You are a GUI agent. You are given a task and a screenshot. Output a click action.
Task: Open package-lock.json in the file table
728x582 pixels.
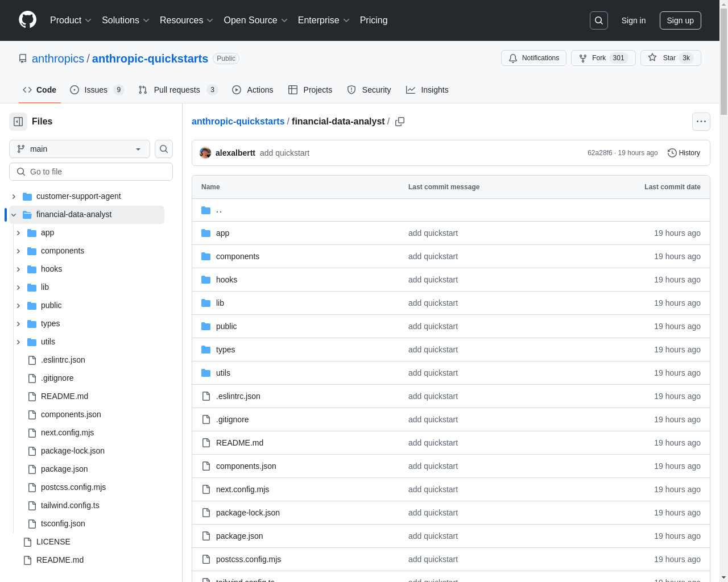click(x=248, y=513)
